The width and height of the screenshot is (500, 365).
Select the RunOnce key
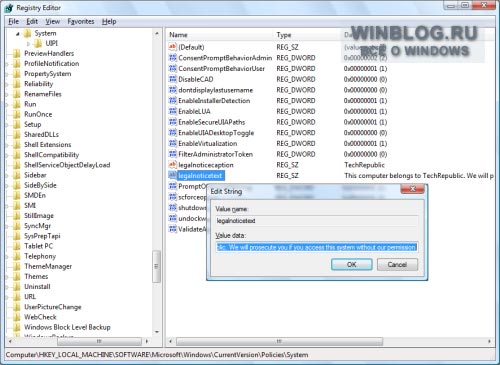38,114
